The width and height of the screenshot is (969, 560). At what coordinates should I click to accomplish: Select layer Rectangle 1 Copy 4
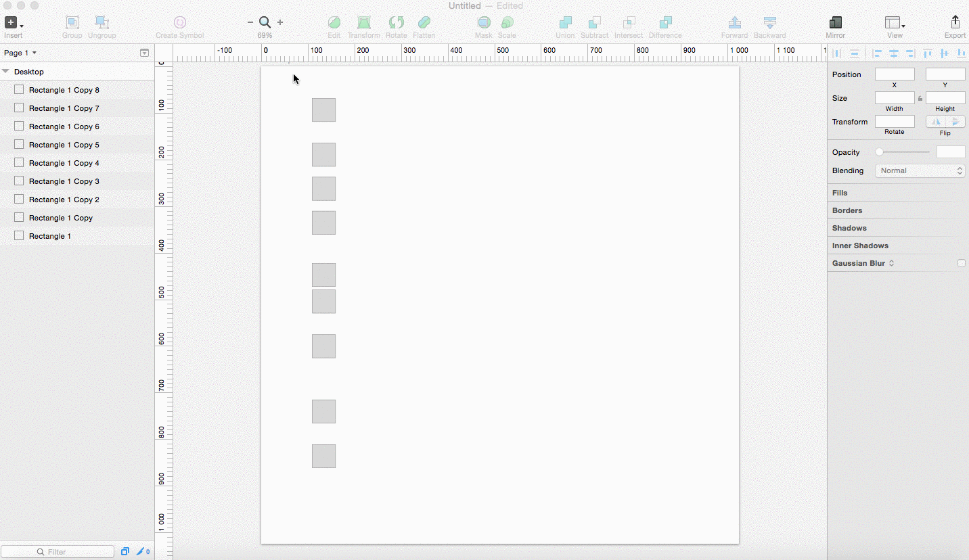tap(77, 163)
